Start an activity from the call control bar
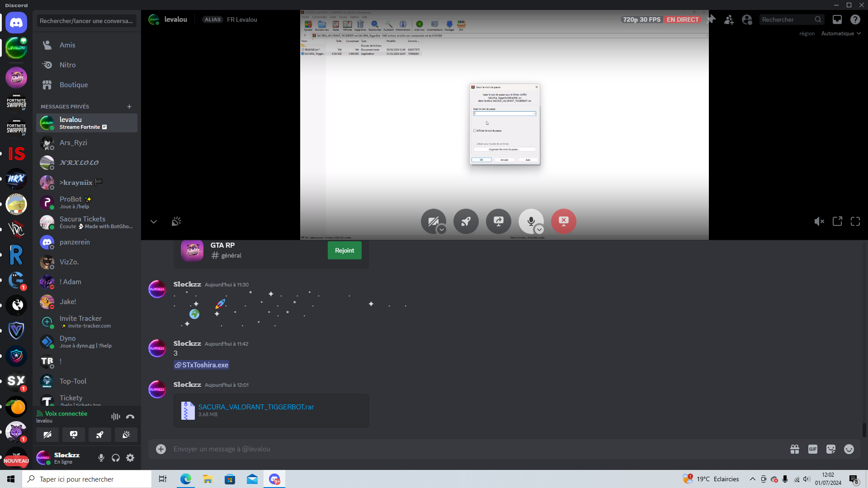 [x=466, y=221]
